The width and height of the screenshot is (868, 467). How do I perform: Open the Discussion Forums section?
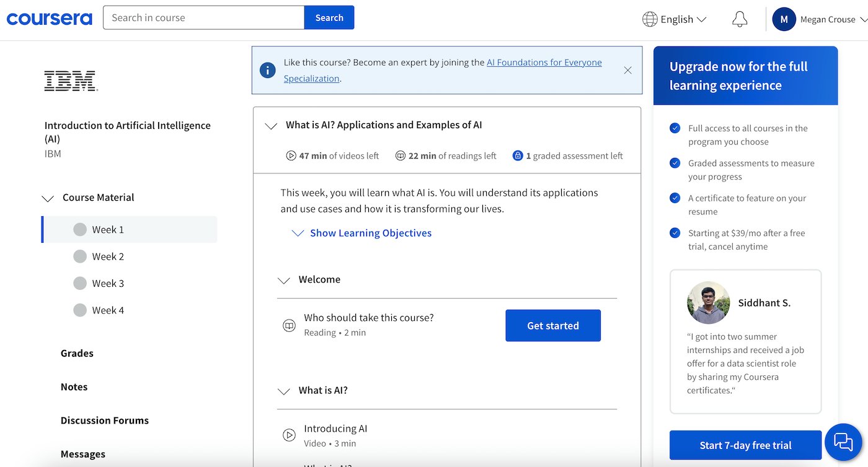pyautogui.click(x=104, y=420)
